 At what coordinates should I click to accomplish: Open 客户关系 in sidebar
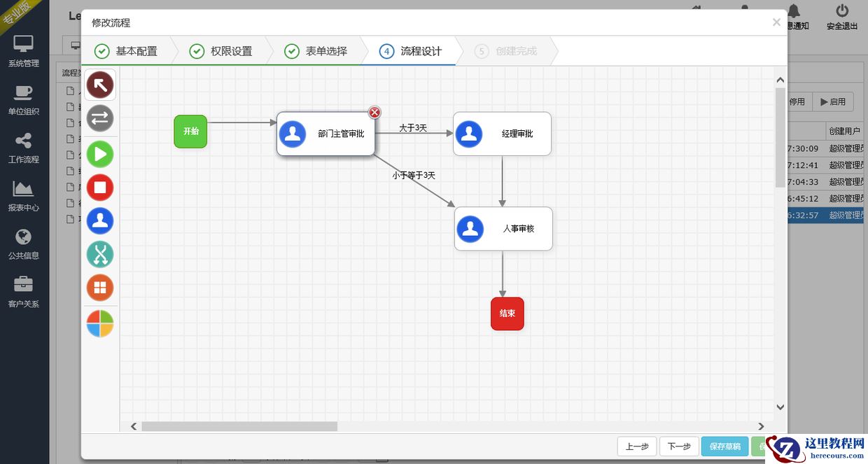24,291
